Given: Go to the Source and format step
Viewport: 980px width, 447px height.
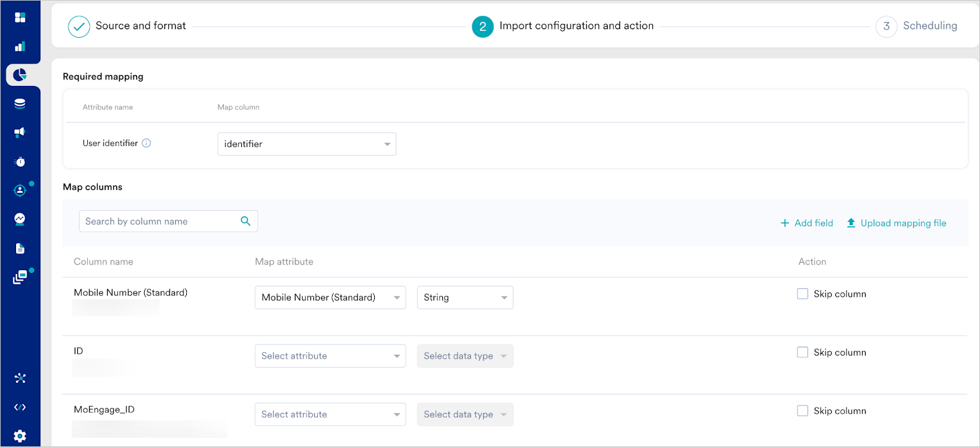Looking at the screenshot, I should (x=128, y=26).
